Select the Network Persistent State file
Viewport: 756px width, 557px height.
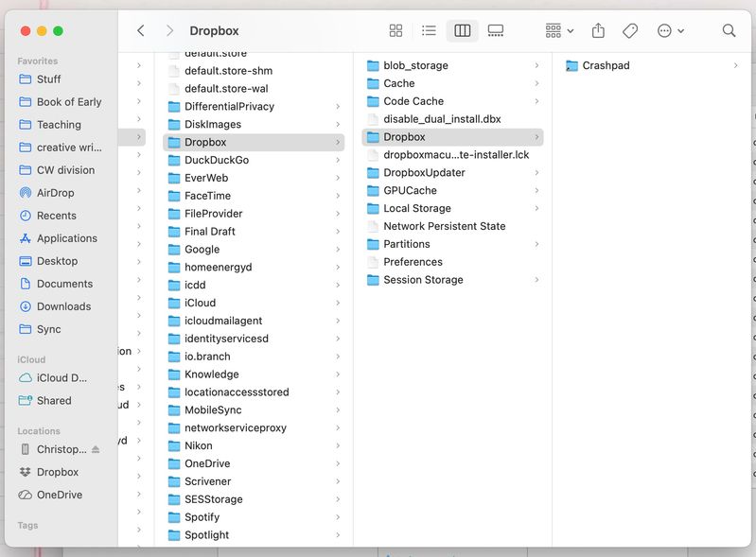(x=444, y=226)
